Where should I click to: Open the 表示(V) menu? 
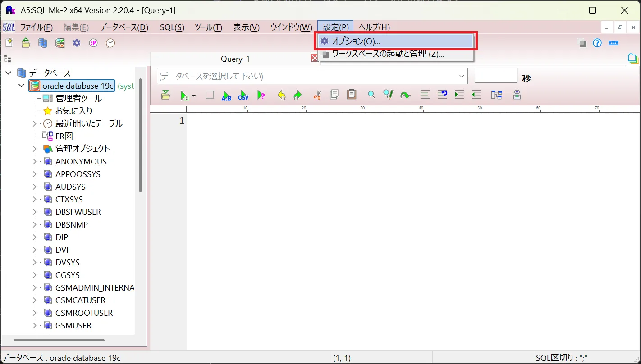click(247, 27)
